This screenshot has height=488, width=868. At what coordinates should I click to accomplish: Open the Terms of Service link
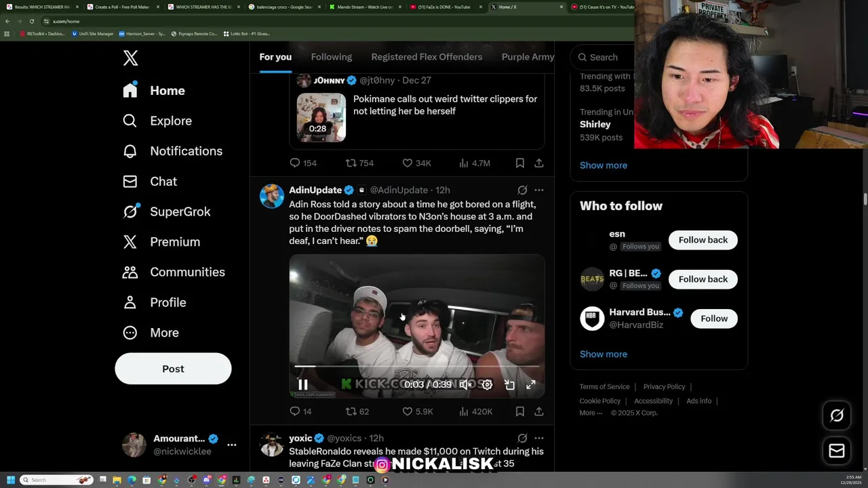pos(604,387)
